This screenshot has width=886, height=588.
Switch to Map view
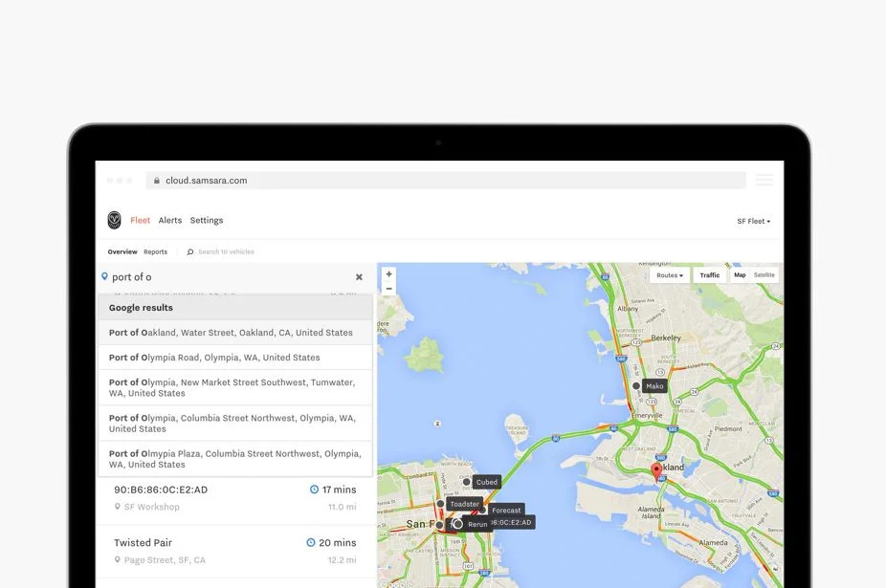click(x=740, y=275)
